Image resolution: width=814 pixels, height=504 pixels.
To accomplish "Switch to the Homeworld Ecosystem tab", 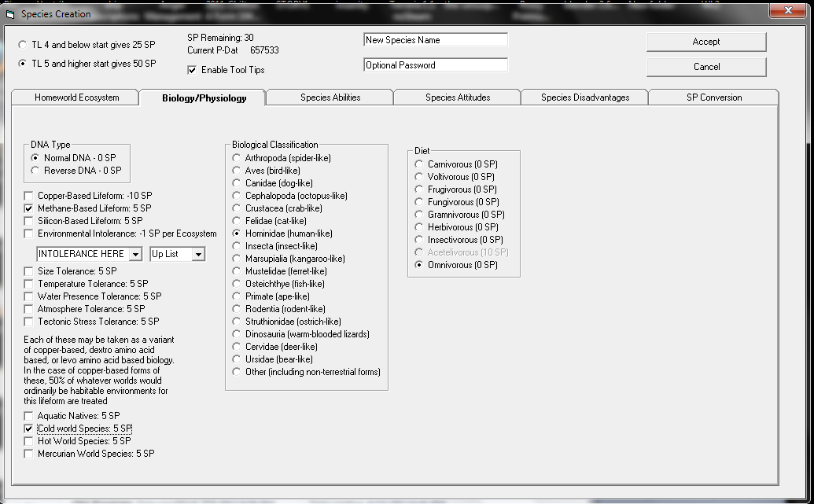I will (76, 97).
